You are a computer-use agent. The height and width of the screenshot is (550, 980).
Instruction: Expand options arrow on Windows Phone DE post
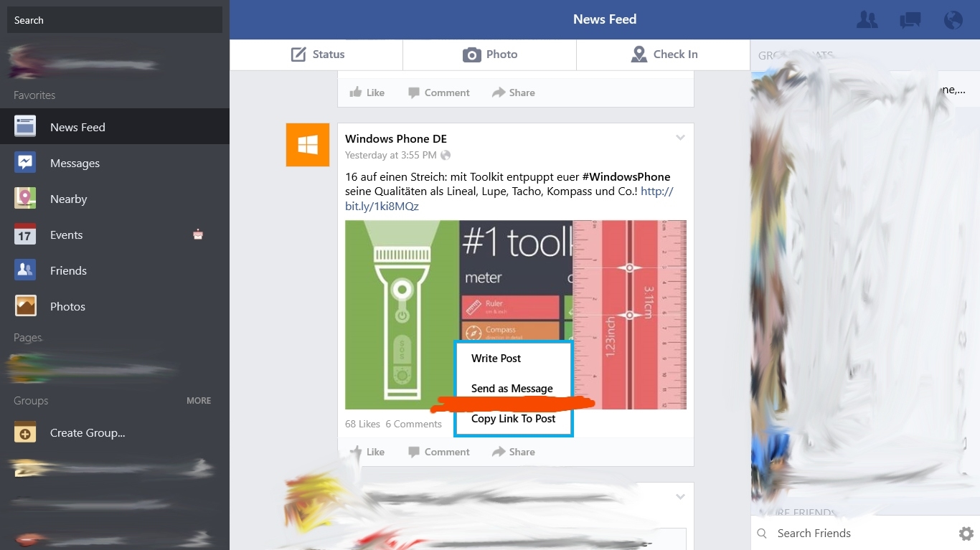(680, 138)
